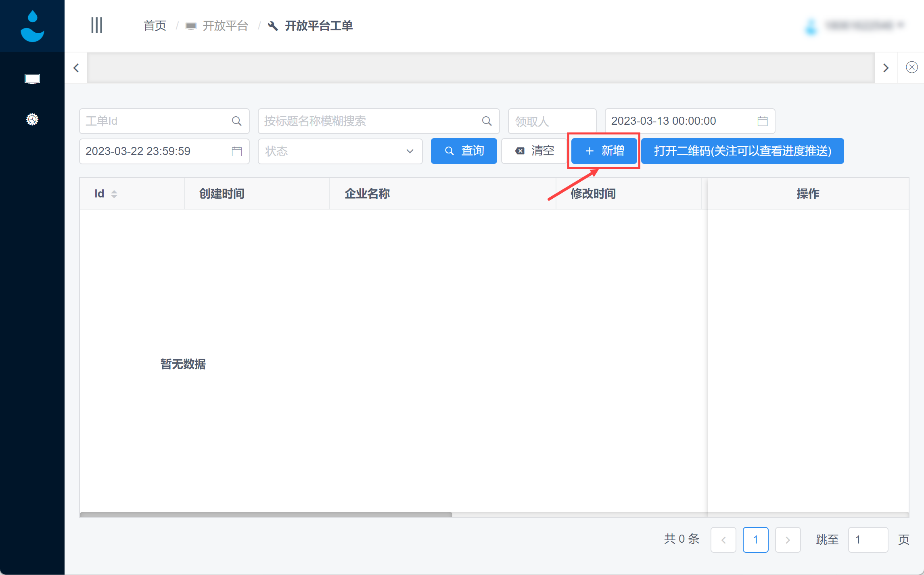The image size is (924, 575).
Task: Click the 清空 clear button
Action: tap(534, 151)
